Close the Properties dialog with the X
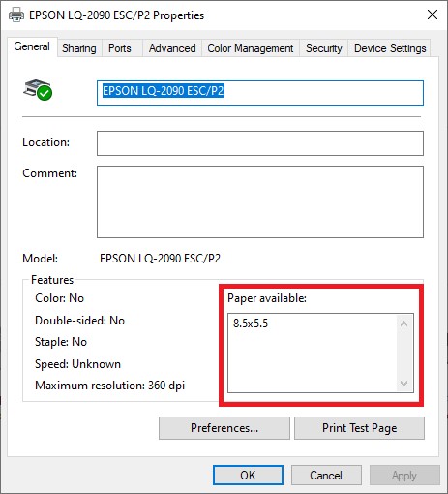This screenshot has height=494, width=448. tap(433, 15)
